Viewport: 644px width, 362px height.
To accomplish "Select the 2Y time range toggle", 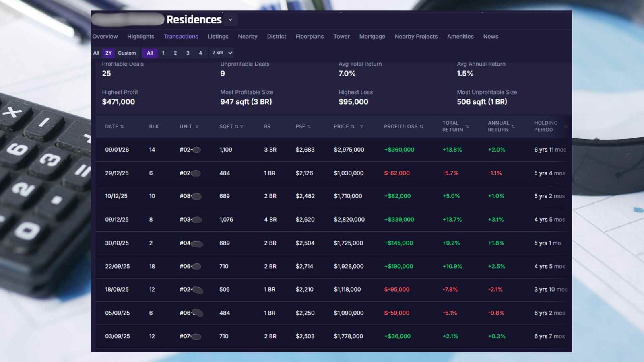I will pos(108,53).
